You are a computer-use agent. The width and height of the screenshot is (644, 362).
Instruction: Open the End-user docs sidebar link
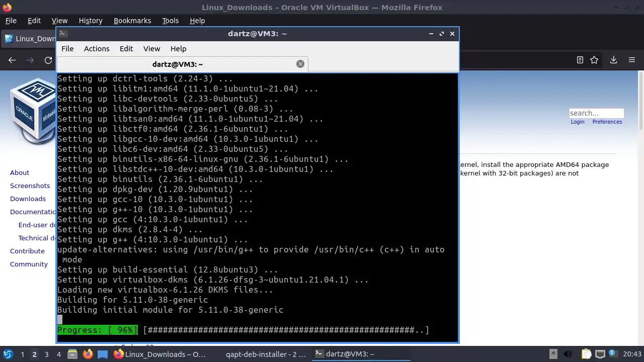(x=37, y=225)
